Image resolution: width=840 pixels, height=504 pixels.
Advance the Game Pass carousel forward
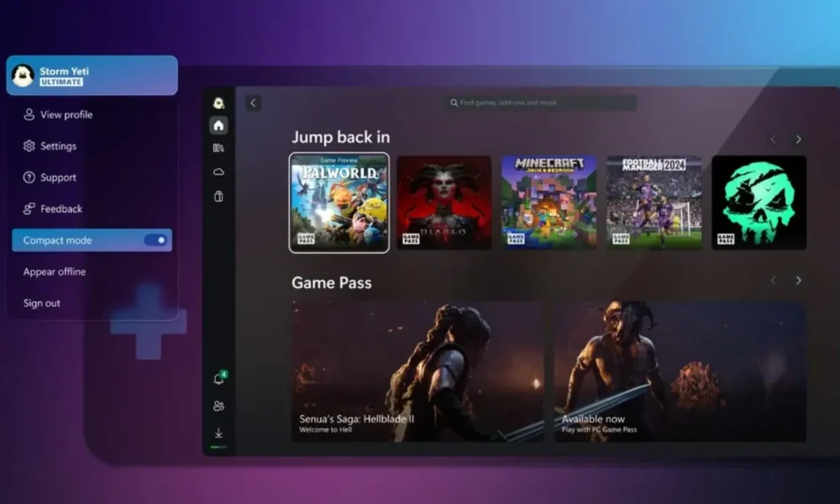tap(798, 281)
